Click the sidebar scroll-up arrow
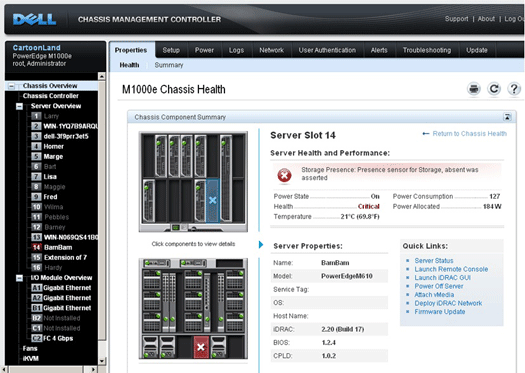The height and width of the screenshot is (373, 525). coord(101,76)
